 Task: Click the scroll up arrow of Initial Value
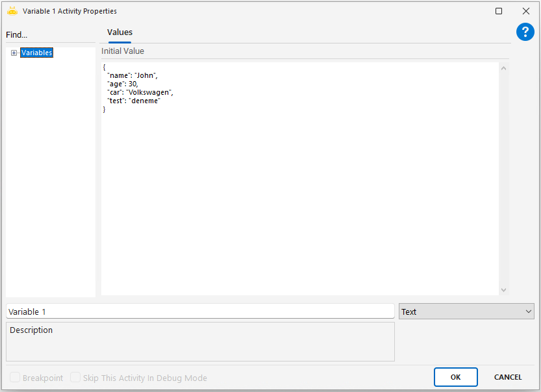[504, 68]
